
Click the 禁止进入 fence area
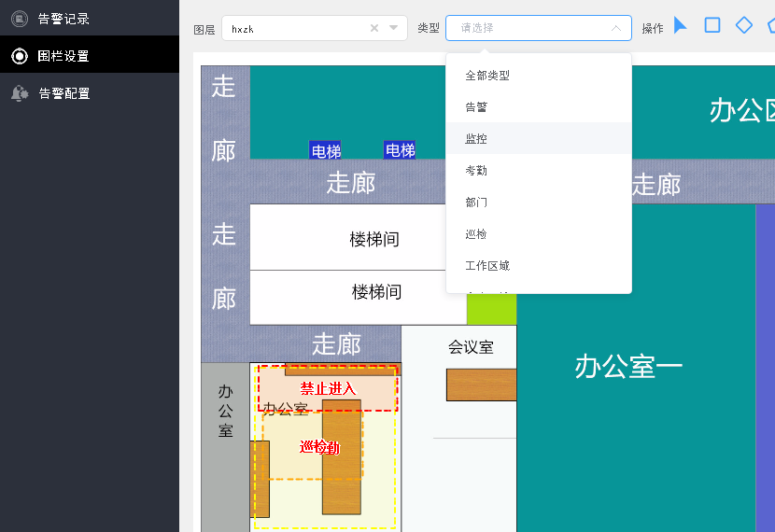coord(328,389)
